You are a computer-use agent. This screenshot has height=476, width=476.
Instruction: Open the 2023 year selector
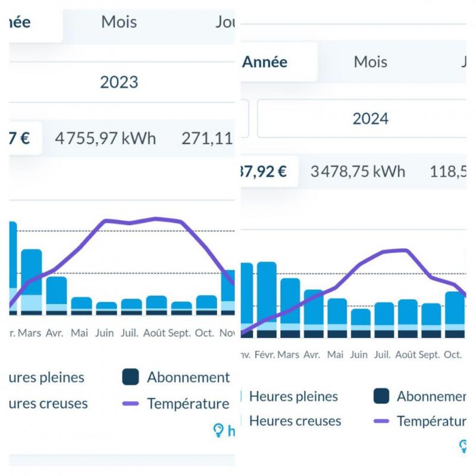pyautogui.click(x=119, y=82)
